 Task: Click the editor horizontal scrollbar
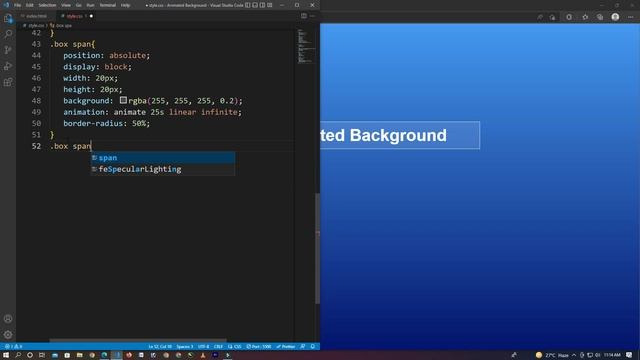tap(138, 340)
